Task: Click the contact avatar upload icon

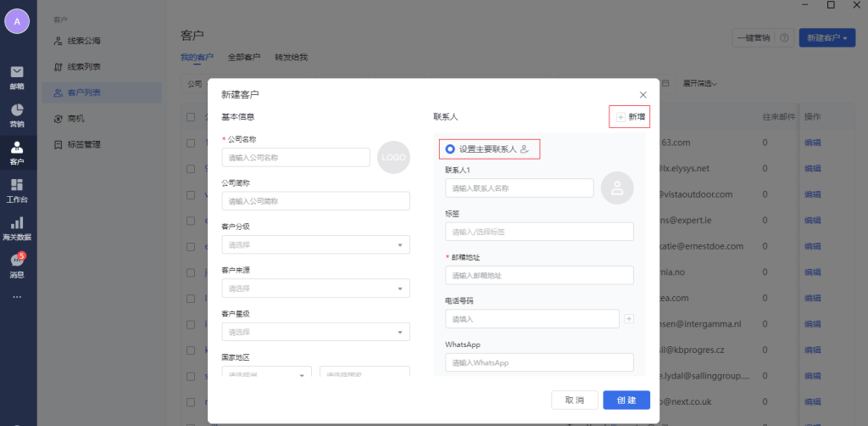Action: [617, 188]
